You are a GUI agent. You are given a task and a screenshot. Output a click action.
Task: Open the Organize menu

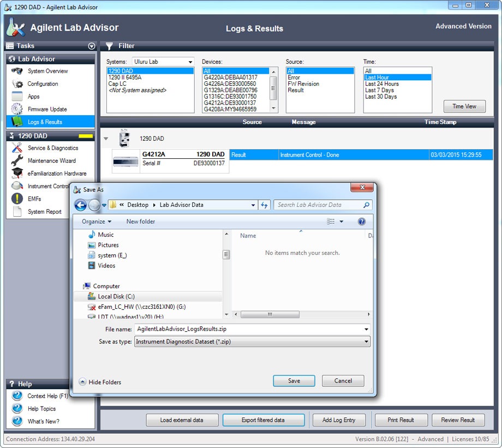pos(97,222)
